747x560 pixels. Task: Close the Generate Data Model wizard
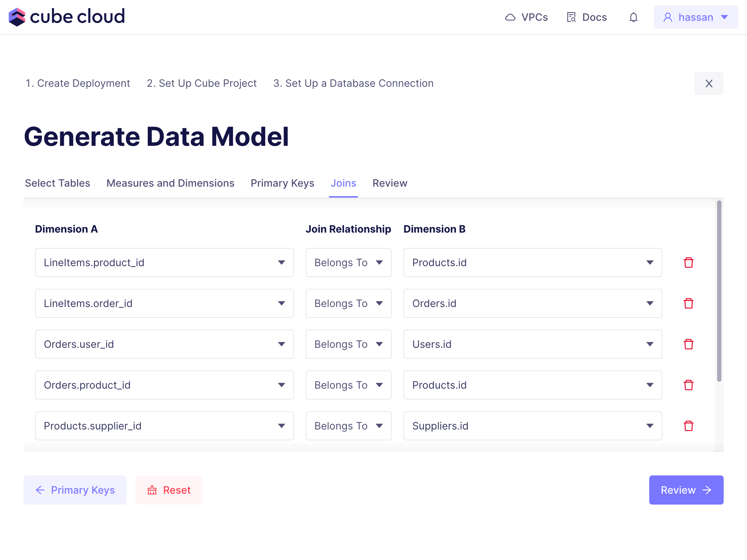pyautogui.click(x=709, y=83)
